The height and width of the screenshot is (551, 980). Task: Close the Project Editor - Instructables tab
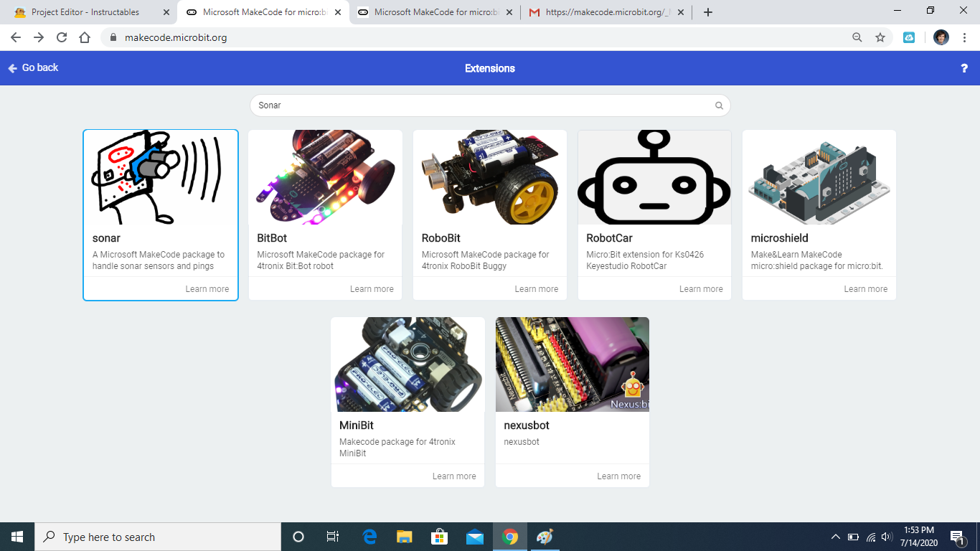point(166,12)
